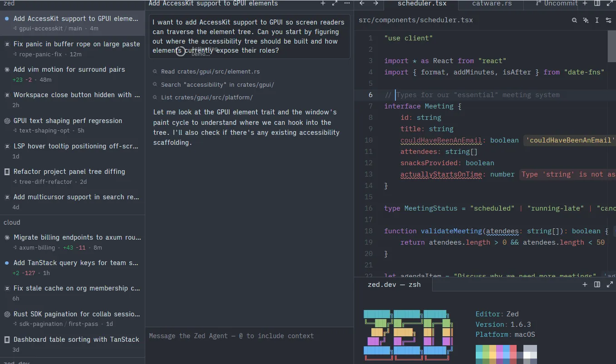Screen dimensions: 616x364
Task: Click the Zed icon beside 'Add multicursor support'
Action: pos(7,197)
